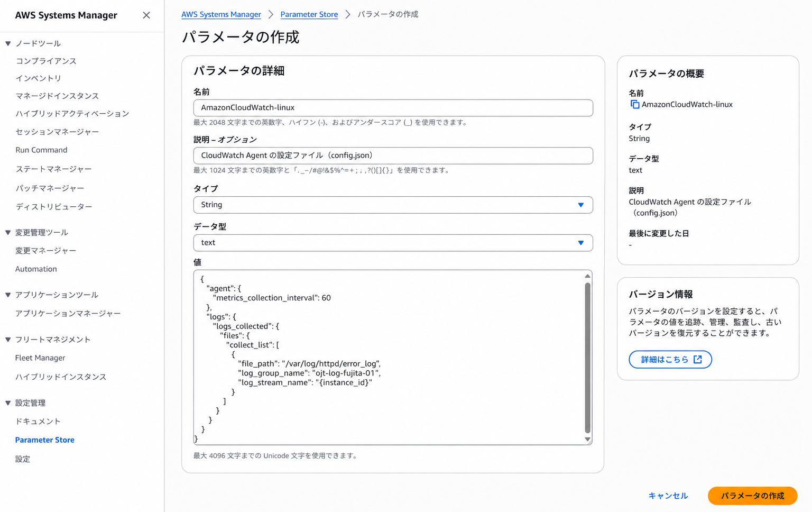The image size is (812, 512).
Task: Click the "collect_list": [ line
Action: (253, 345)
